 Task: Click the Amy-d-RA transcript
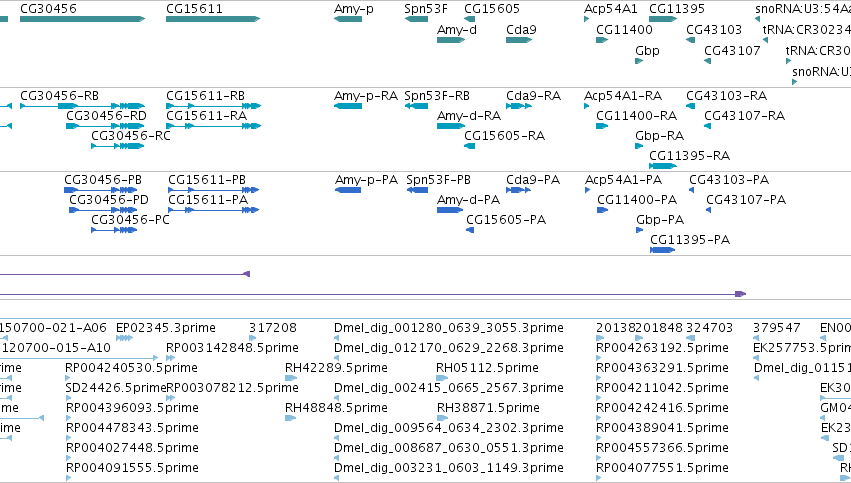coord(451,126)
